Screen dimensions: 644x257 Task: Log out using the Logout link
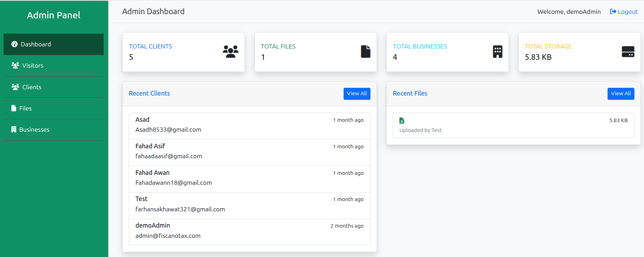click(624, 12)
